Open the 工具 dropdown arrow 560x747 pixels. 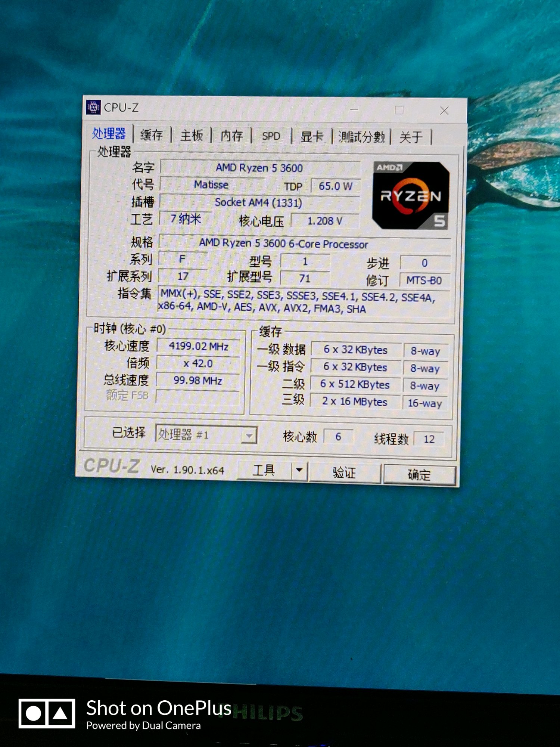click(x=299, y=470)
